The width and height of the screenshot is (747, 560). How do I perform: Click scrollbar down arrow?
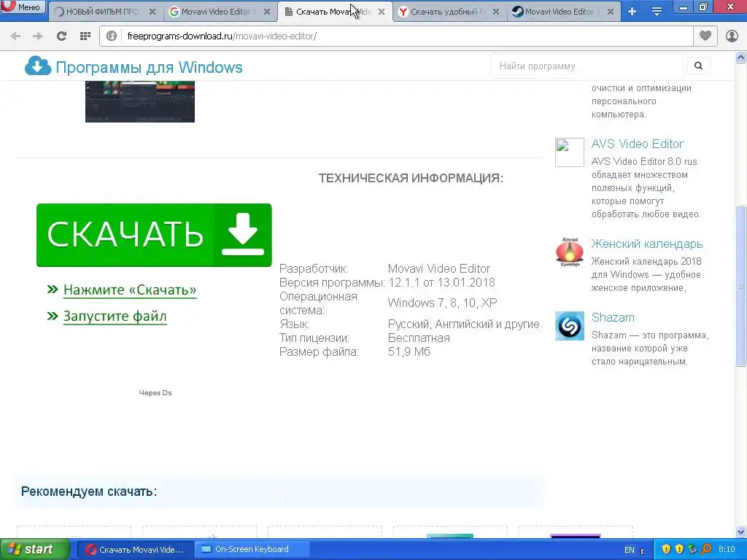741,532
